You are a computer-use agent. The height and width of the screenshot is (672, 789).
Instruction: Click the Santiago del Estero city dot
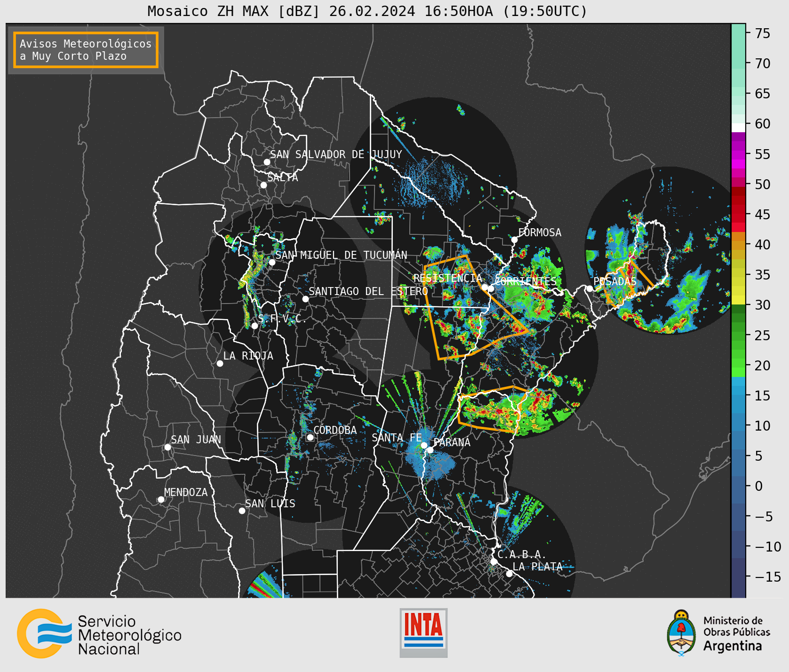click(305, 299)
